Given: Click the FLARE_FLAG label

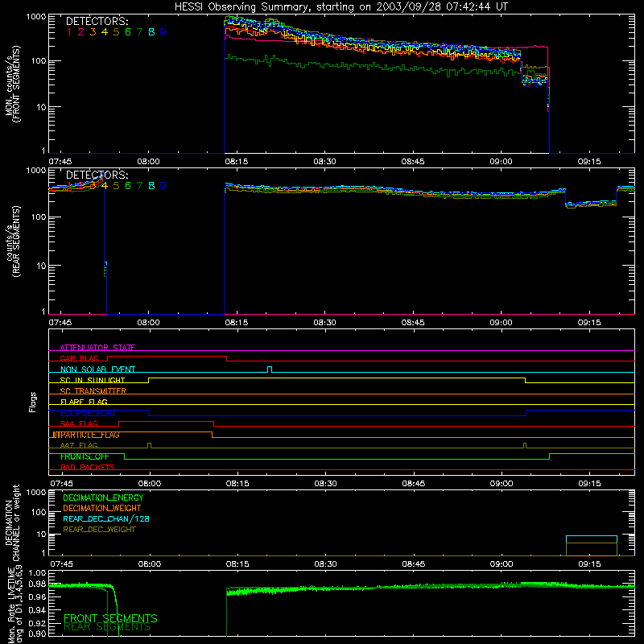Looking at the screenshot, I should 84,402.
